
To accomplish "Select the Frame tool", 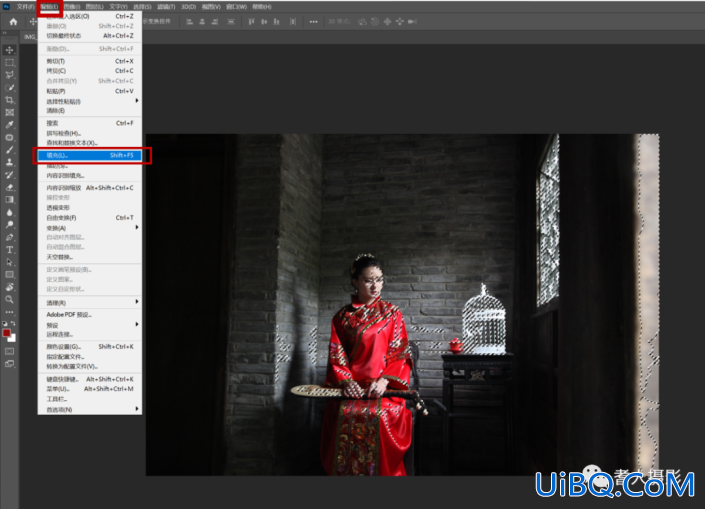I will [x=9, y=112].
